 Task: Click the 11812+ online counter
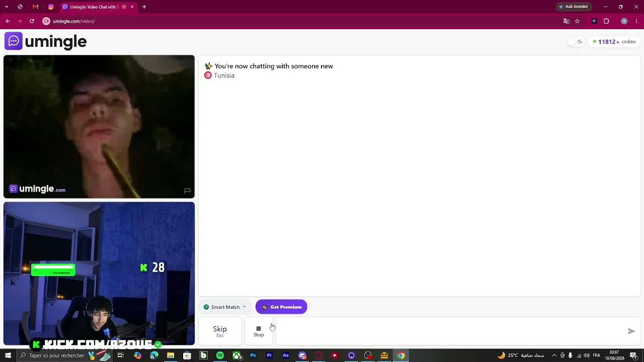pos(614,42)
